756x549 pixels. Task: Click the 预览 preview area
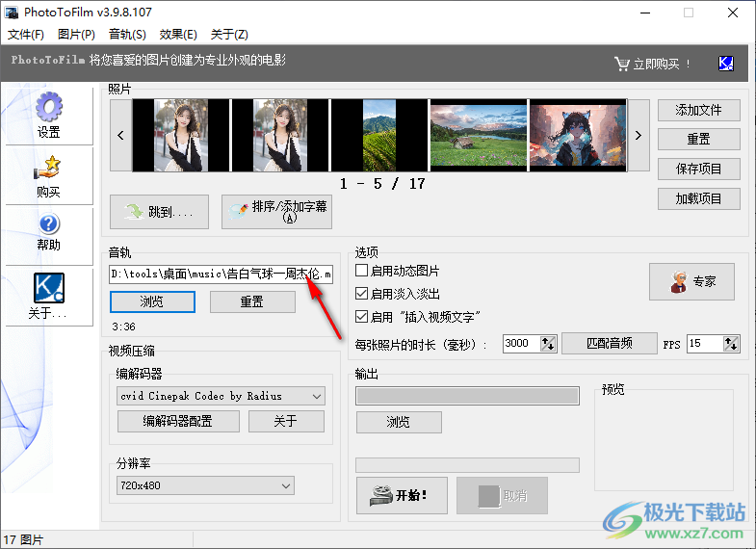pyautogui.click(x=664, y=439)
